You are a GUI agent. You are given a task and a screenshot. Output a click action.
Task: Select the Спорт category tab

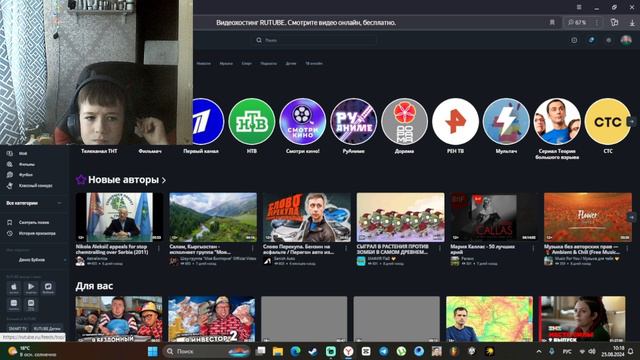click(246, 63)
